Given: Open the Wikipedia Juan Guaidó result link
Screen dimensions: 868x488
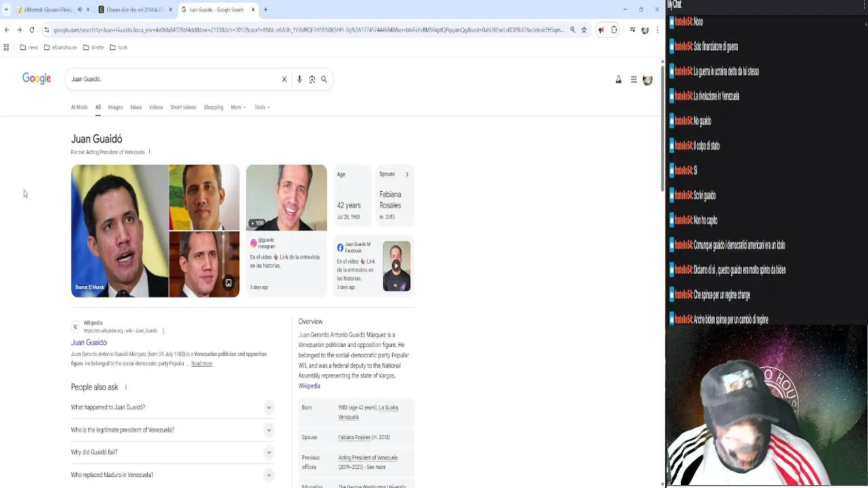Looking at the screenshot, I should [x=89, y=342].
